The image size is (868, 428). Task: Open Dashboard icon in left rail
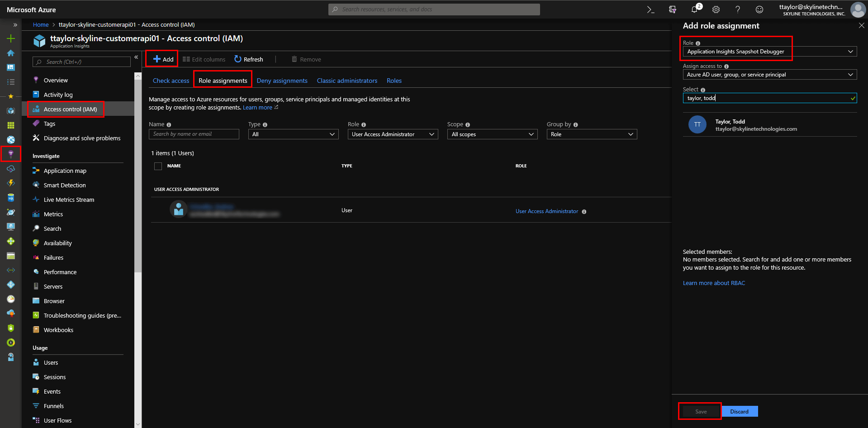coord(11,67)
